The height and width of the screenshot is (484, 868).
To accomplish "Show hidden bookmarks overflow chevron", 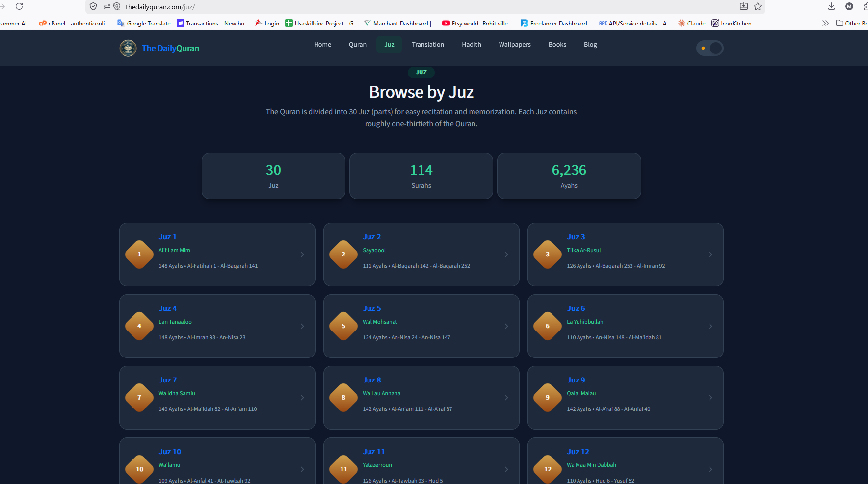I will pos(825,23).
